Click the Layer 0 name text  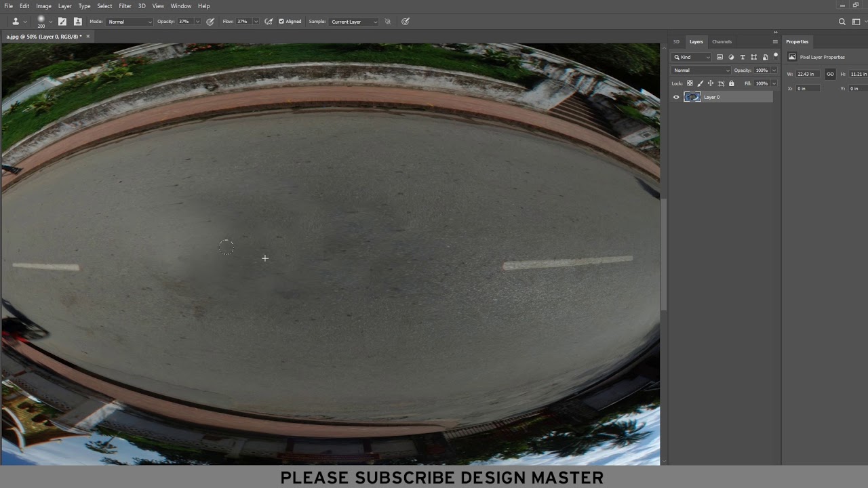tap(711, 97)
